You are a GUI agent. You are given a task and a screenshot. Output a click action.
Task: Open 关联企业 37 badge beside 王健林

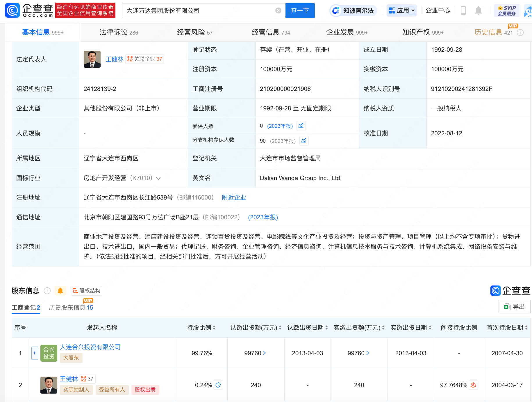145,59
